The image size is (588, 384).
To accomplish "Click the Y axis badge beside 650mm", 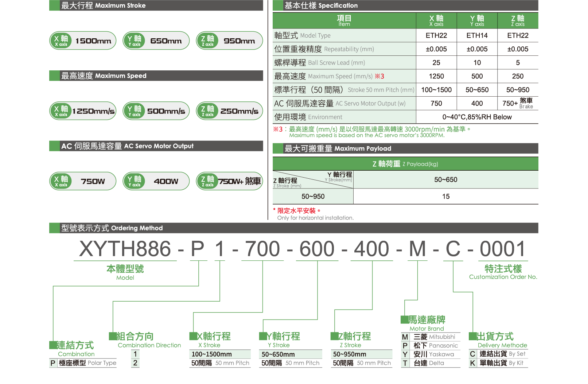I will (x=134, y=40).
